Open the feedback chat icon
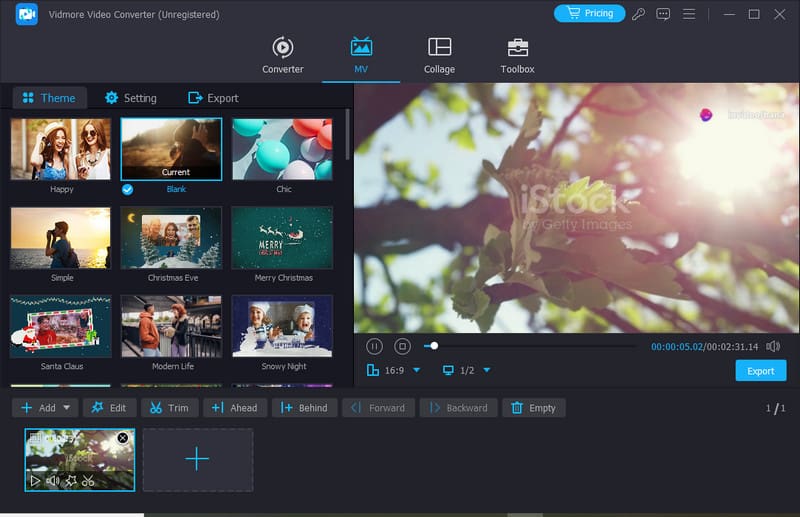 point(663,14)
